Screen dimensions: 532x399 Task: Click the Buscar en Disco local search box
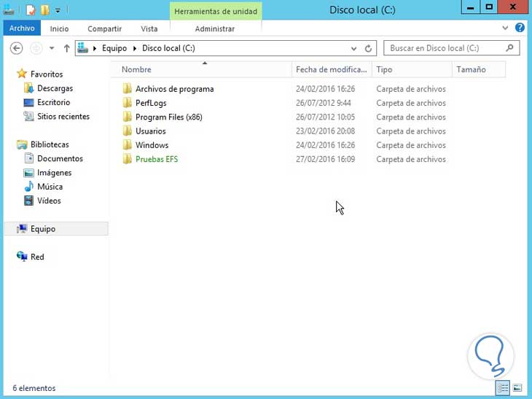[451, 48]
